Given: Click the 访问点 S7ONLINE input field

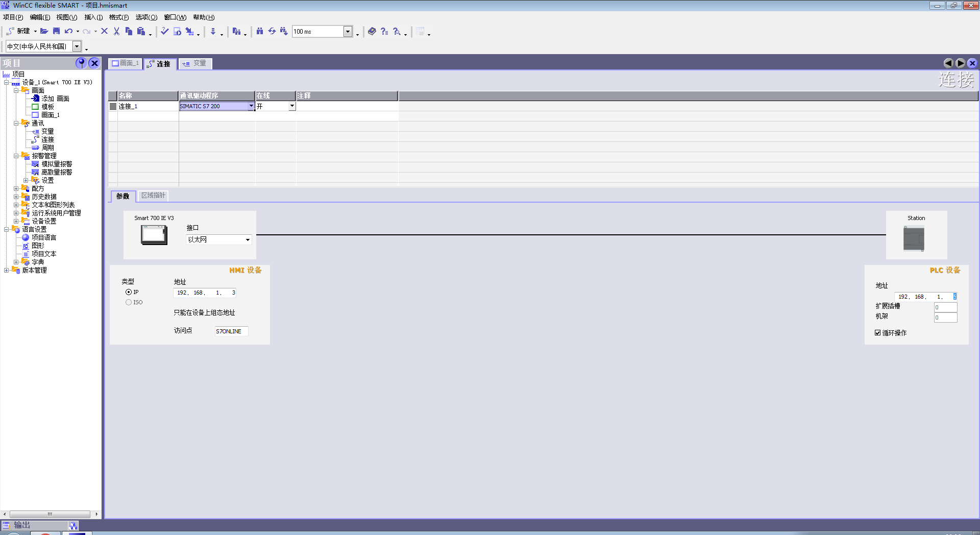Looking at the screenshot, I should click(231, 331).
